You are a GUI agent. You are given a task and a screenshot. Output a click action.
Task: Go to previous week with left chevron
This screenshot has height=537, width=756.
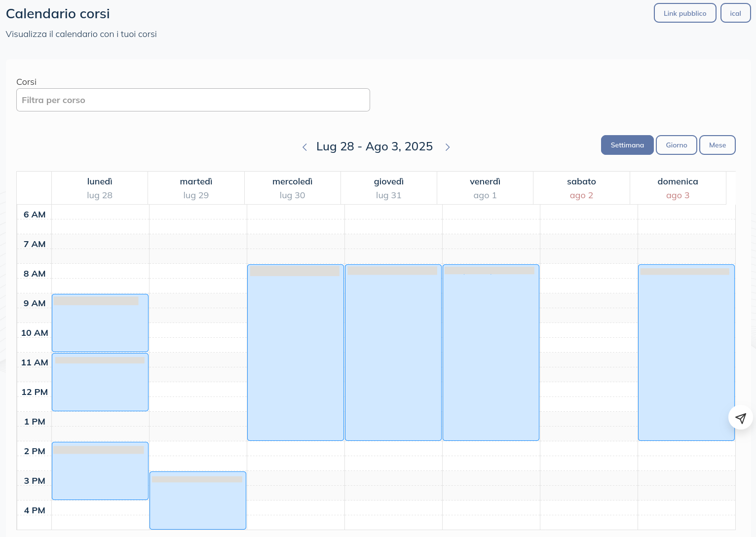click(304, 147)
